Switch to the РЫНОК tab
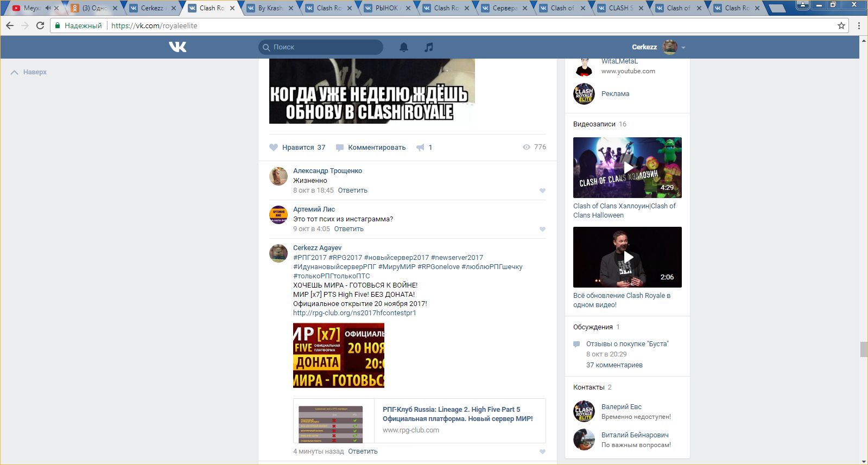Screen dimensions: 868x465 387,8
